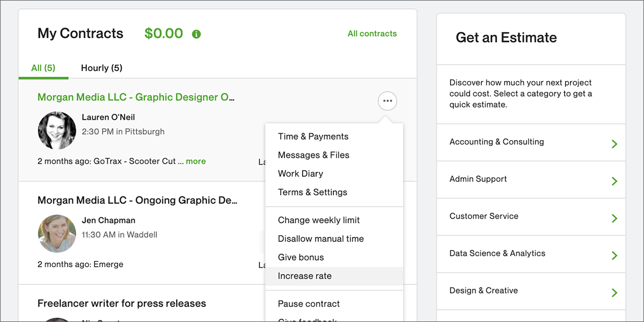Screen dimensions: 644x322
Task: Expand the Design & Creative category arrow
Action: coord(614,292)
